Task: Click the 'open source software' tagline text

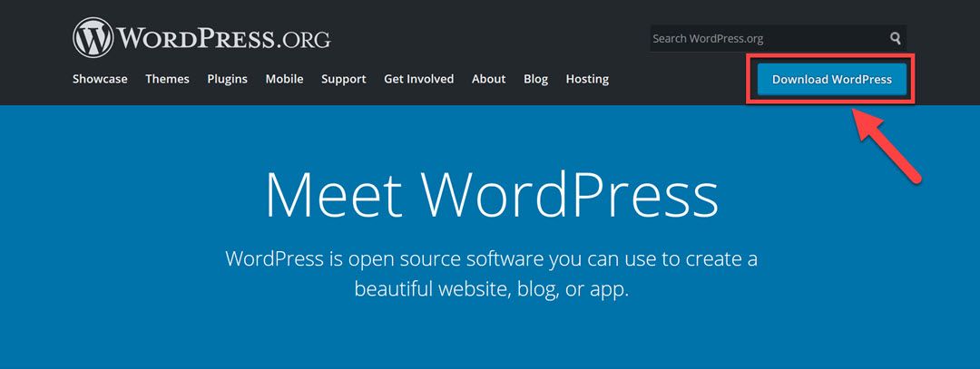Action: [x=445, y=258]
